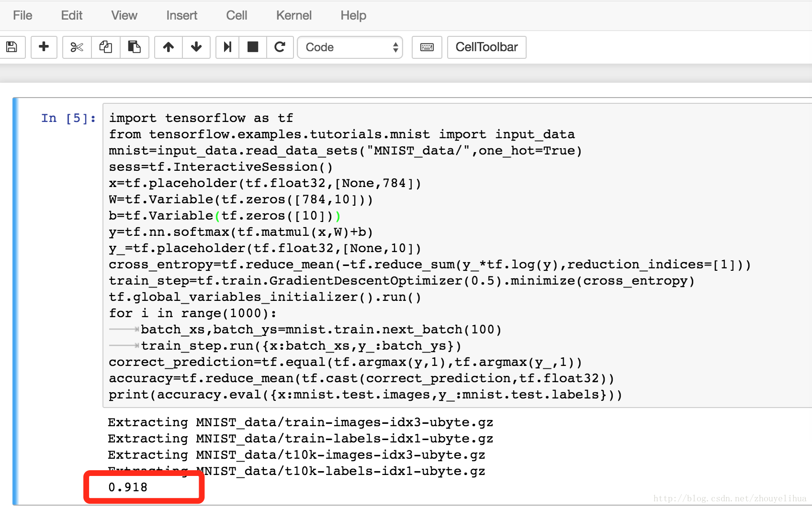Open the cell type Code dropdown
The width and height of the screenshot is (812, 508).
coord(350,47)
